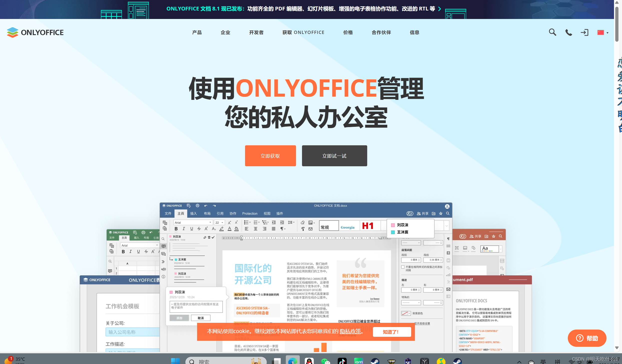This screenshot has height=364, width=622.
Task: Select the copy style paintbrush icon
Action: click(x=303, y=229)
